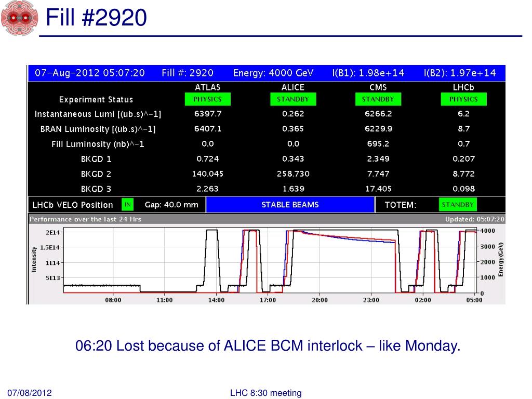Click the 14:00 time axis label

point(217,300)
